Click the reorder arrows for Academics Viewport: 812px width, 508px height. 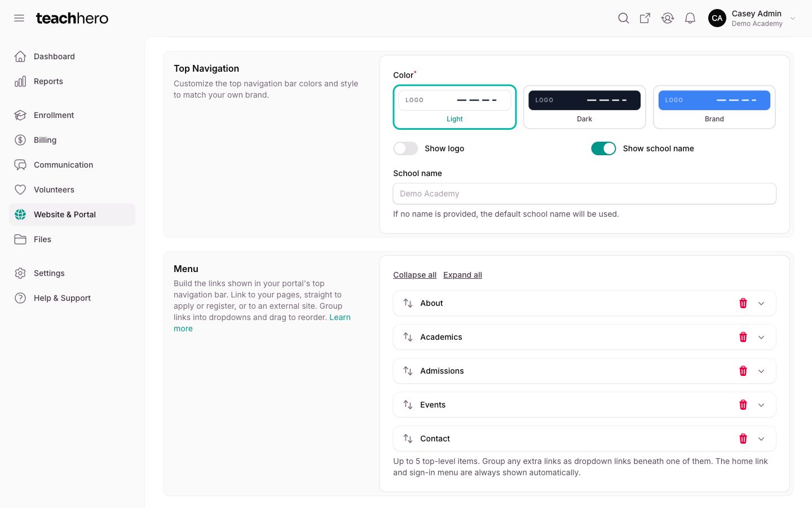point(408,337)
